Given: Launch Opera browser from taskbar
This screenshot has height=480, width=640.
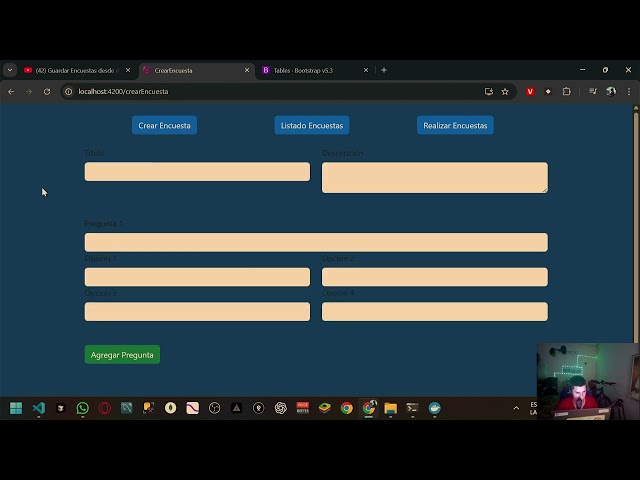Looking at the screenshot, I should (x=104, y=408).
